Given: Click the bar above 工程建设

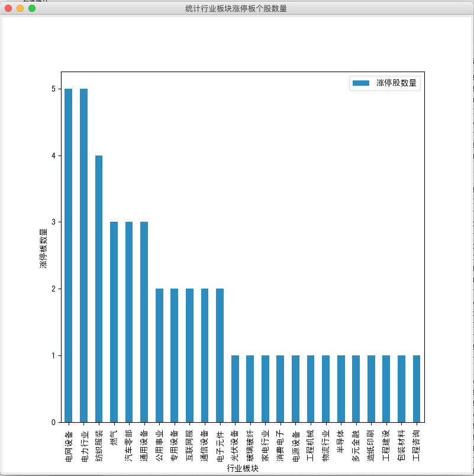Looking at the screenshot, I should pyautogui.click(x=386, y=389).
